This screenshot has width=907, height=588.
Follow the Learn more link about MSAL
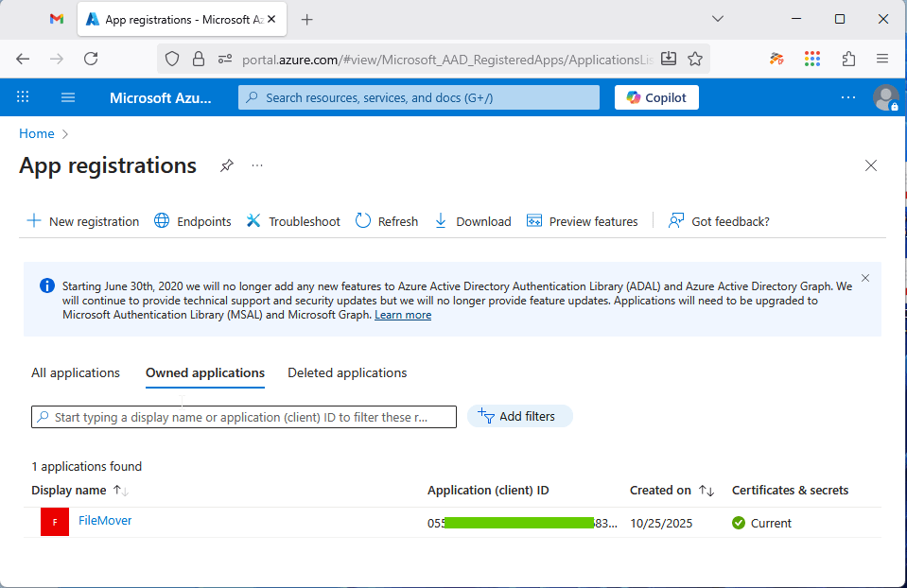[x=402, y=314]
